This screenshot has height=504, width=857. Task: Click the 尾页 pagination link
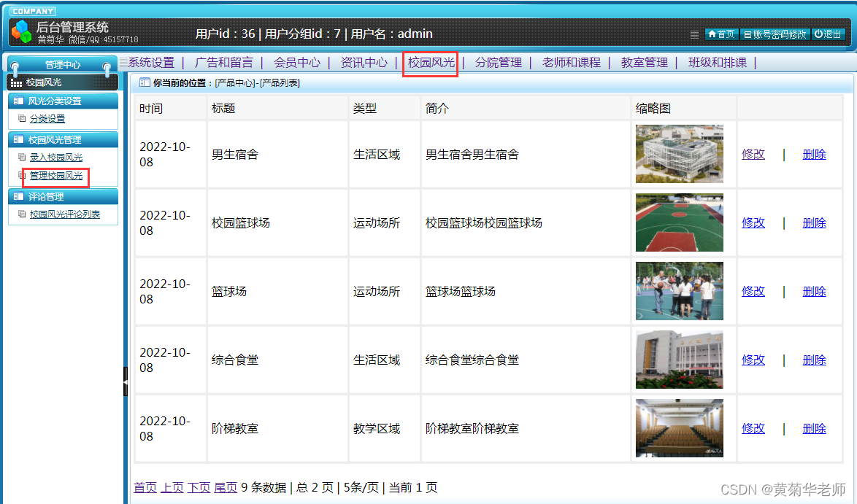tap(226, 487)
